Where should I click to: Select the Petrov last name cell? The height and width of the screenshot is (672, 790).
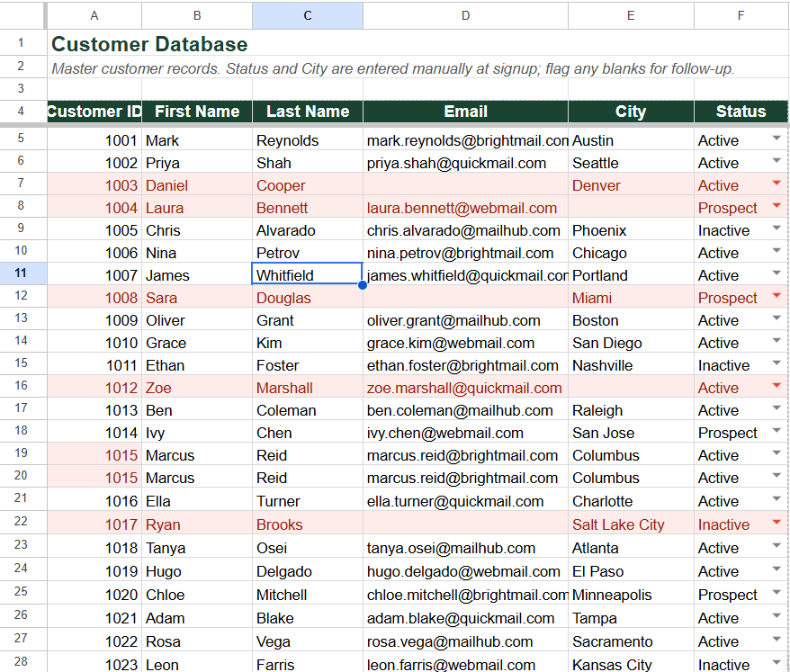(308, 253)
